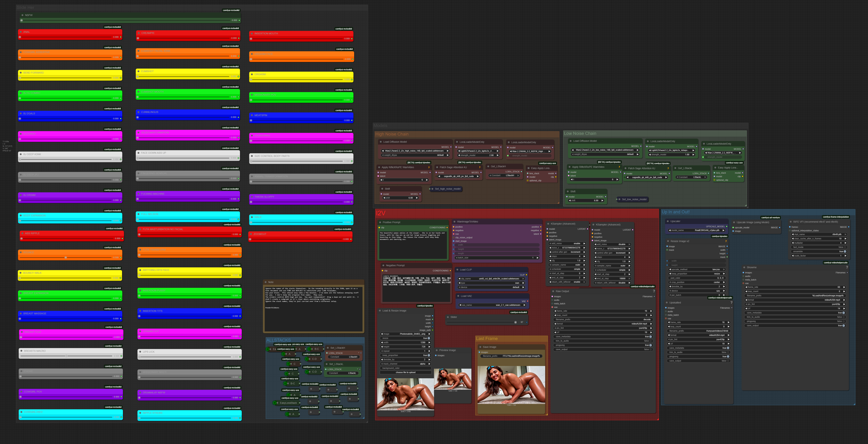Click help icon on Upskailled node

[x=731, y=303]
